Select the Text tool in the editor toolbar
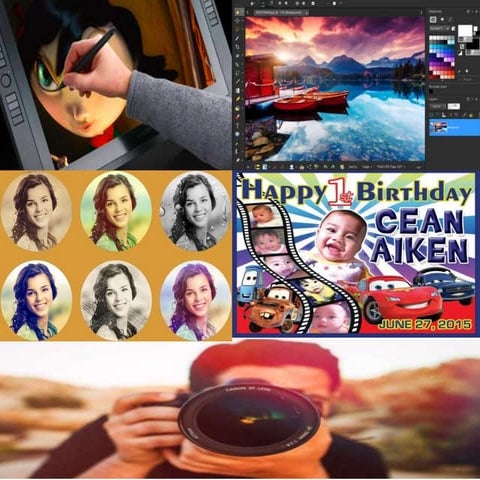 [237, 125]
